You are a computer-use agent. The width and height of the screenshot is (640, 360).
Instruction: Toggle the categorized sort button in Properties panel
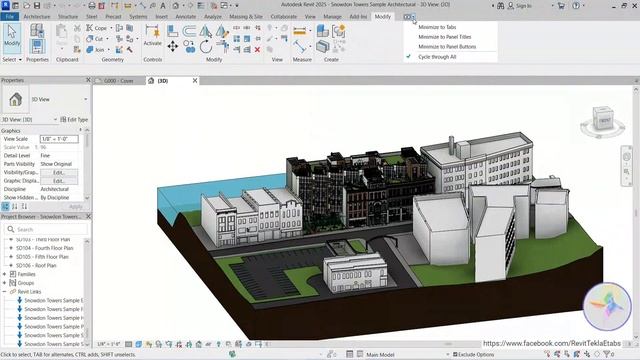point(6,207)
